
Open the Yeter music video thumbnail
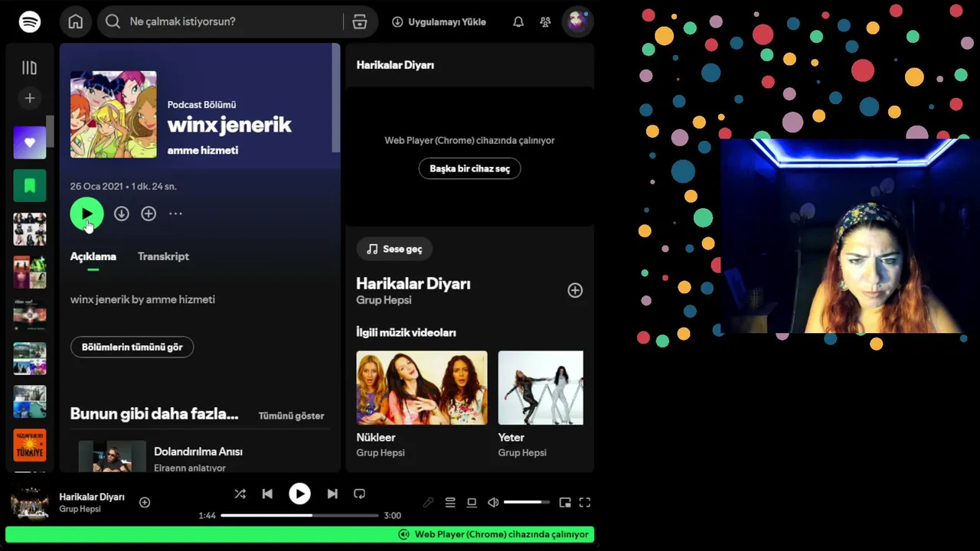click(541, 388)
